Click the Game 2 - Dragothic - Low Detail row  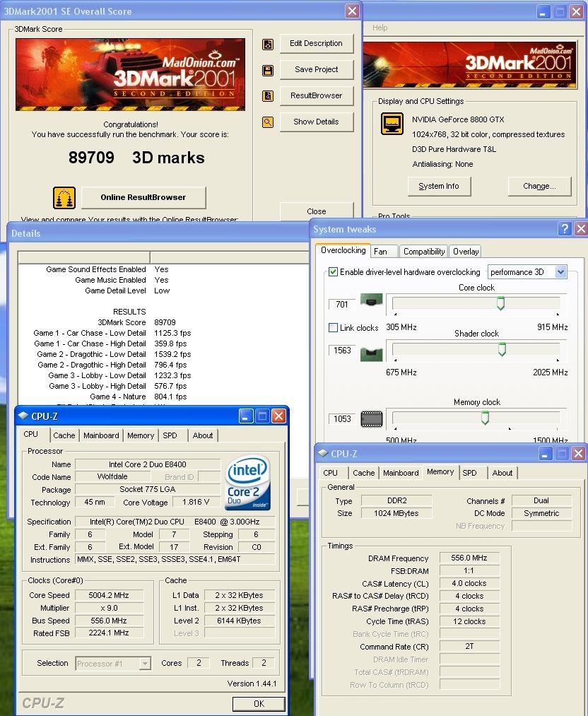pyautogui.click(x=163, y=354)
